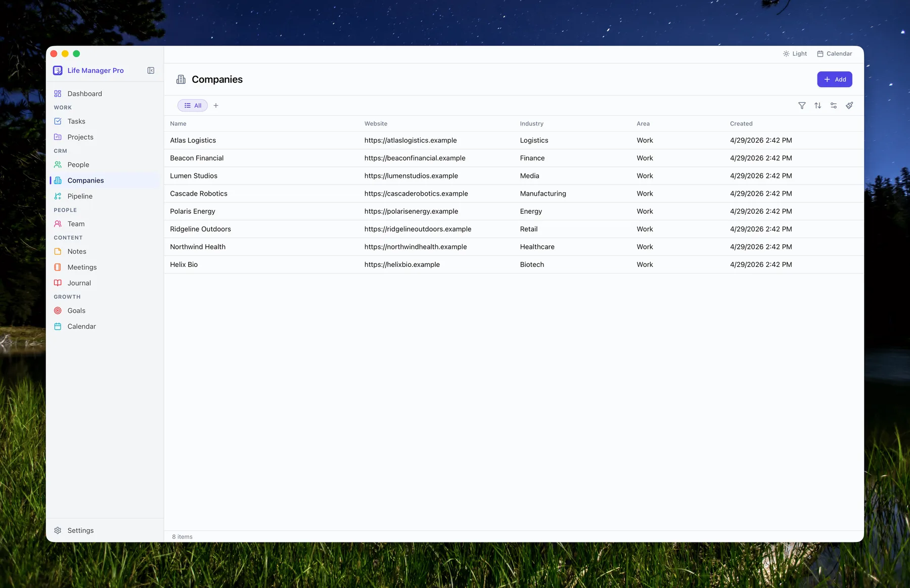
Task: Open Goals target icon in sidebar
Action: pyautogui.click(x=58, y=310)
